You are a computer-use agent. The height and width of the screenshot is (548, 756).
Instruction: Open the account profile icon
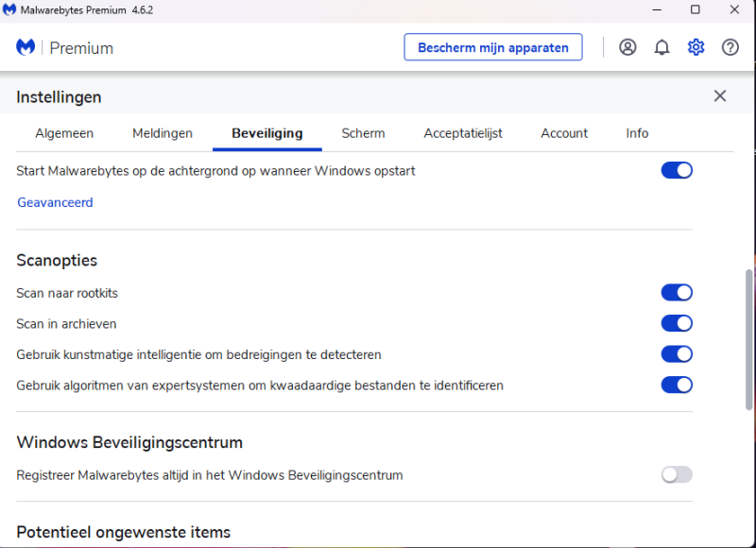pyautogui.click(x=627, y=47)
